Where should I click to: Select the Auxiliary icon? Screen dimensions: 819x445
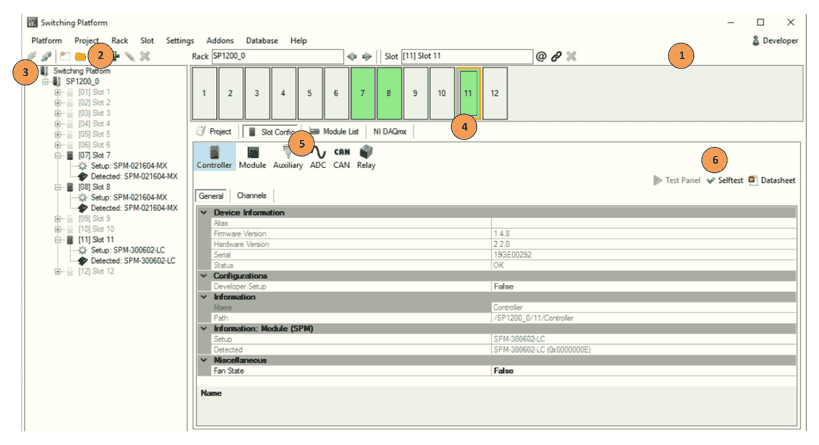pos(288,157)
